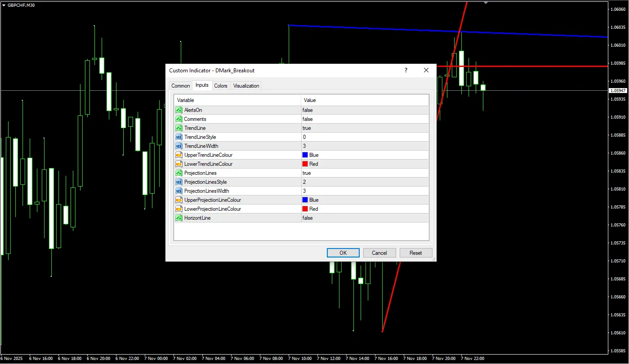
Task: Edit the TrendLineWidth value field
Action: (364, 146)
